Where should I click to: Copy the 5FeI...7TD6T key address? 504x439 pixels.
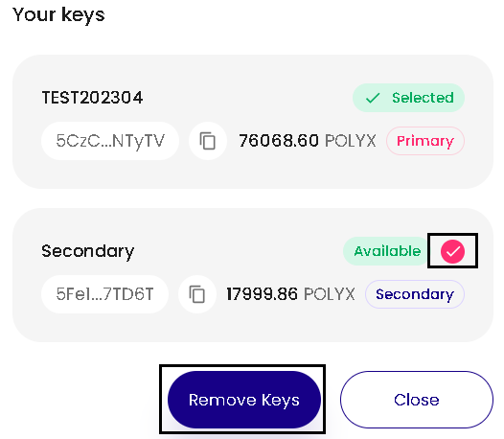[197, 294]
